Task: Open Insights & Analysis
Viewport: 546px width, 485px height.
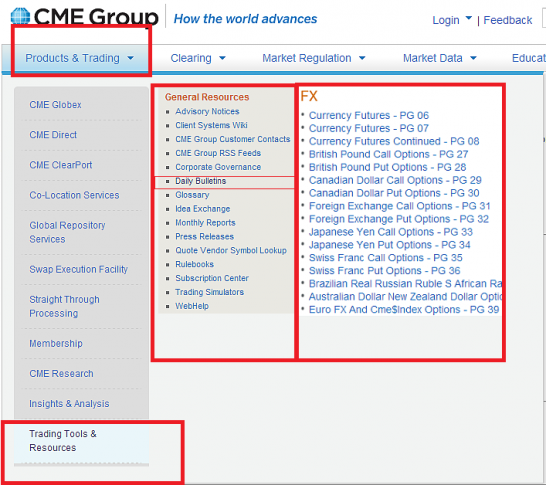Action: [x=69, y=404]
